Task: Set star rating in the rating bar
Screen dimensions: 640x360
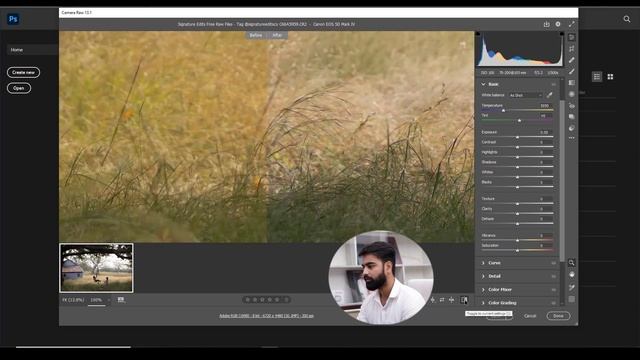Action: (266, 300)
